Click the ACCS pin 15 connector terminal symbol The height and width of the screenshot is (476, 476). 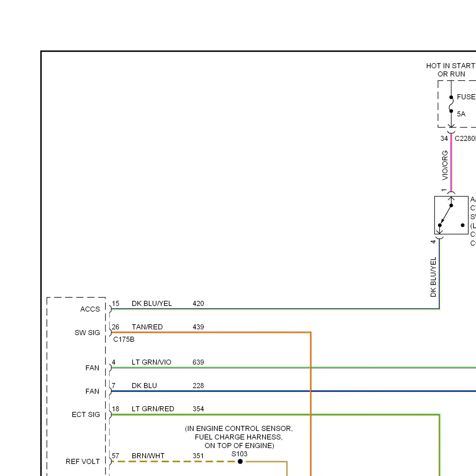click(x=110, y=309)
